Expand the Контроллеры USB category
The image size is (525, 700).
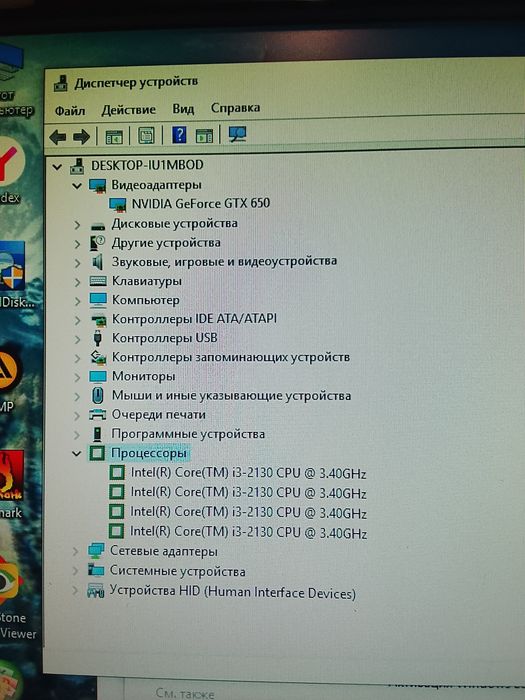(x=77, y=340)
